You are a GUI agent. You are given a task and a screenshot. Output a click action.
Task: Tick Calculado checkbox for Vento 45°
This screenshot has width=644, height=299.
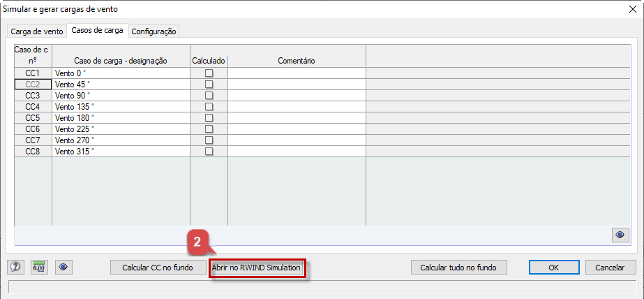tap(209, 85)
